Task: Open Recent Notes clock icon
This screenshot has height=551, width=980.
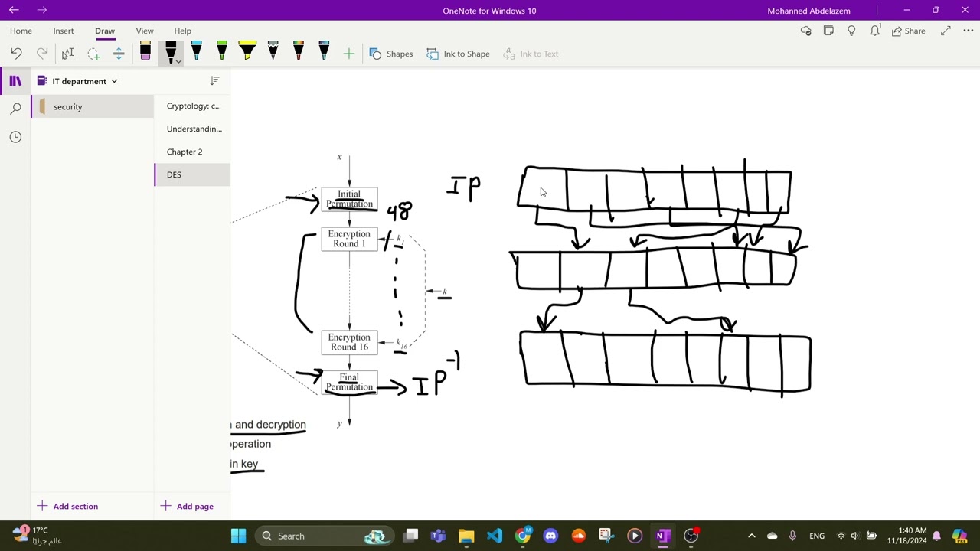Action: tap(15, 137)
